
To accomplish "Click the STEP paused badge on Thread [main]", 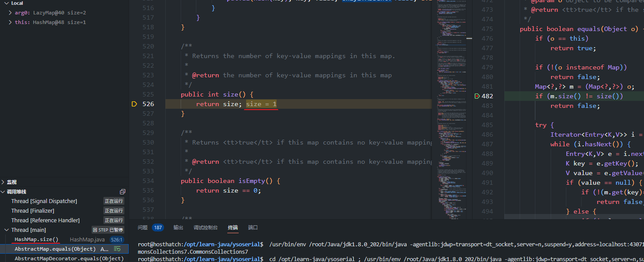I will pos(108,230).
